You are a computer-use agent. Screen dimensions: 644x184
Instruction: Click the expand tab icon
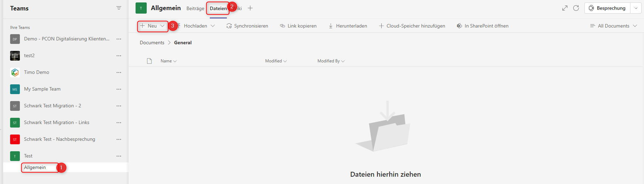point(565,8)
